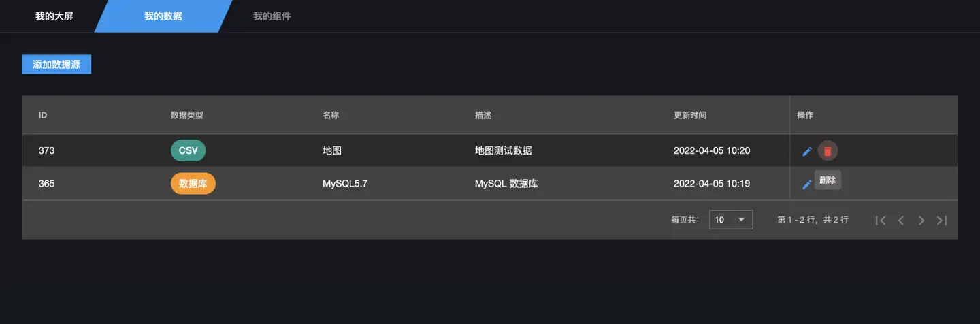Screen dimensions: 980x324
Task: Select the MySQL5.7 name cell
Action: [345, 184]
